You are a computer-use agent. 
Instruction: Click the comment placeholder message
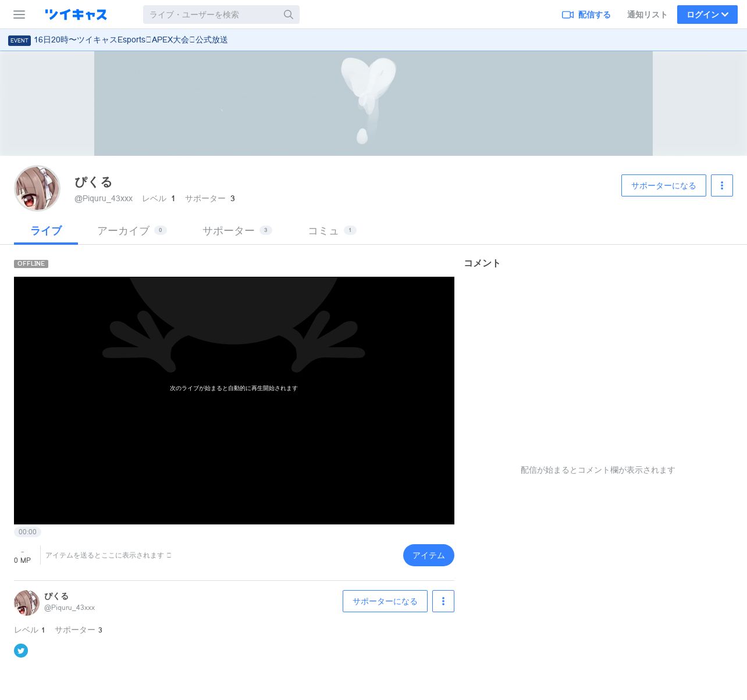click(598, 470)
